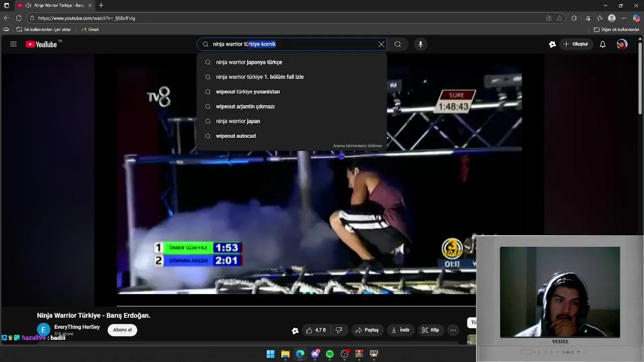Viewport: 644px width, 362px height.
Task: Go back with browser back arrow
Action: (x=7, y=18)
